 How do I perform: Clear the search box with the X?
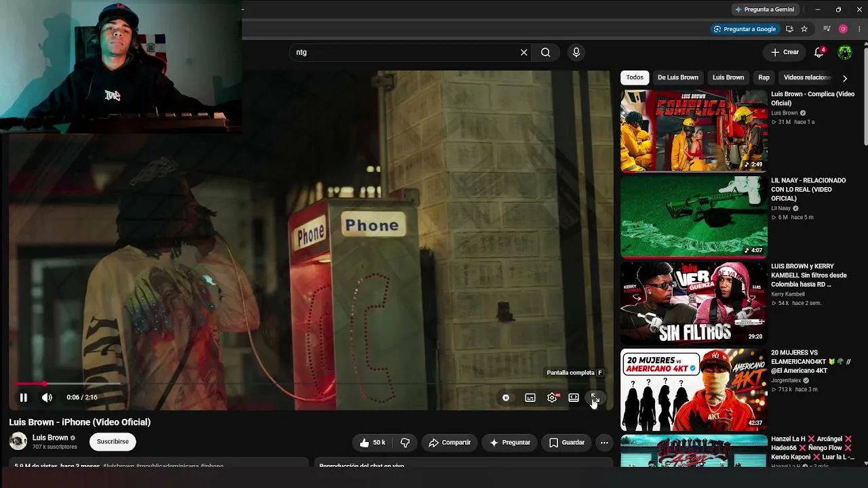[x=524, y=52]
